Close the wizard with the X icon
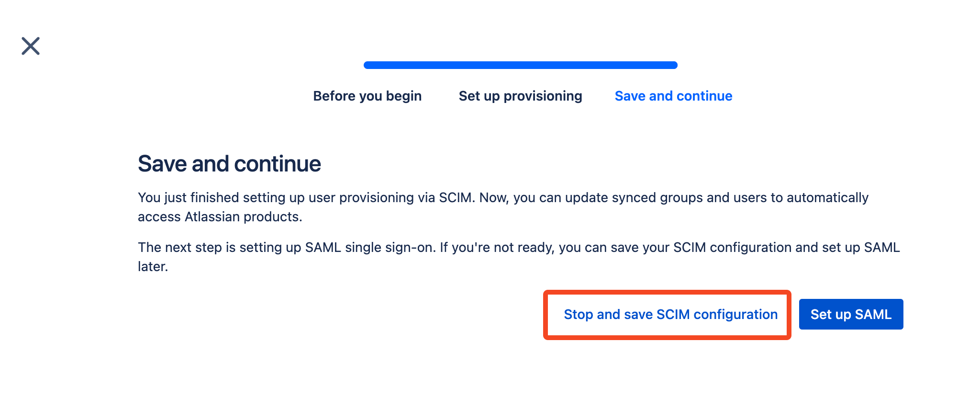The height and width of the screenshot is (399, 980). pyautogui.click(x=31, y=46)
